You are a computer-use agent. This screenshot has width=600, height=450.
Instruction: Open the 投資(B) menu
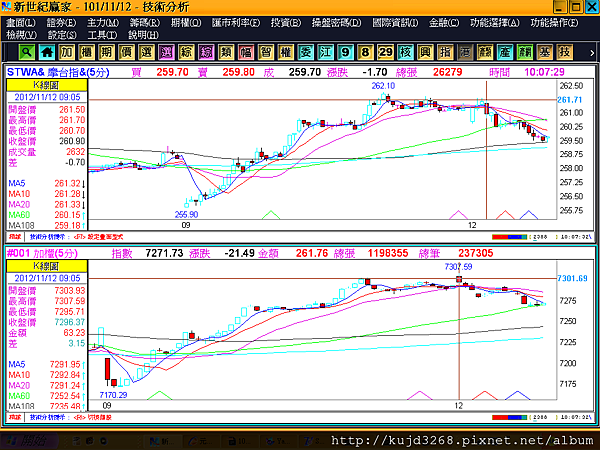point(286,23)
